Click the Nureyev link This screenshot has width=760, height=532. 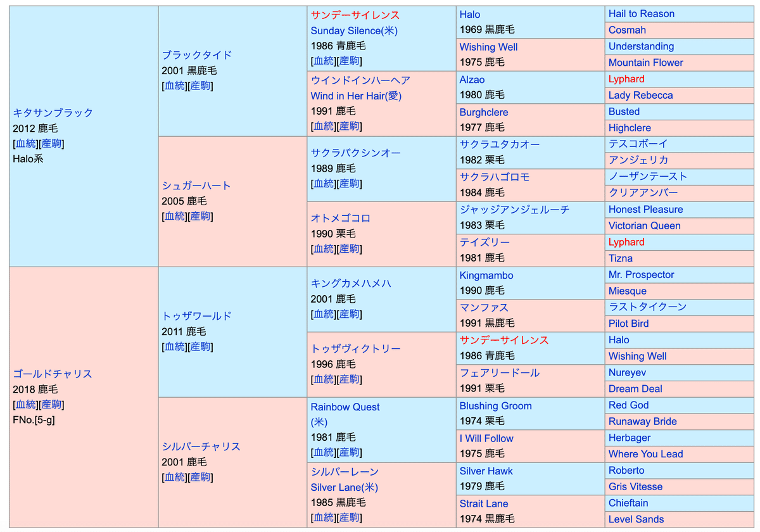[627, 373]
